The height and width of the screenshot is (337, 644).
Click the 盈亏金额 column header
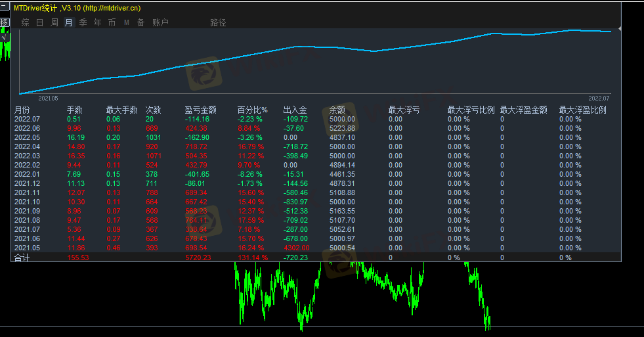(x=200, y=110)
